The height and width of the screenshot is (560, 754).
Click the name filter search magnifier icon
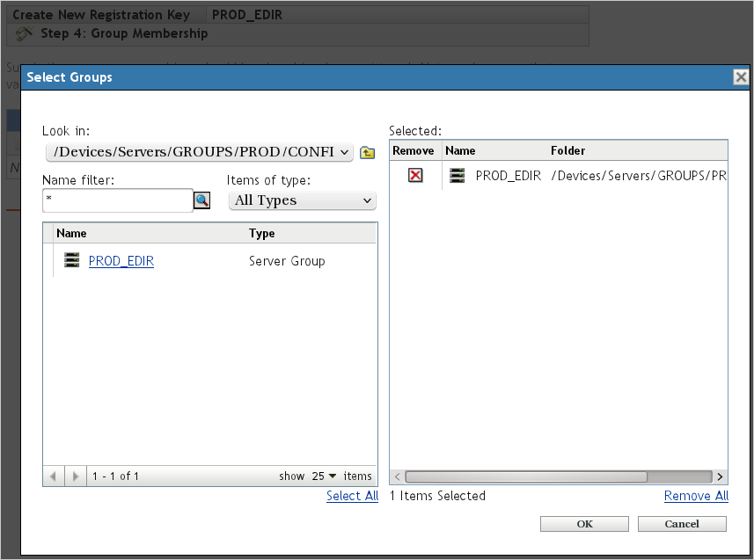(x=202, y=200)
